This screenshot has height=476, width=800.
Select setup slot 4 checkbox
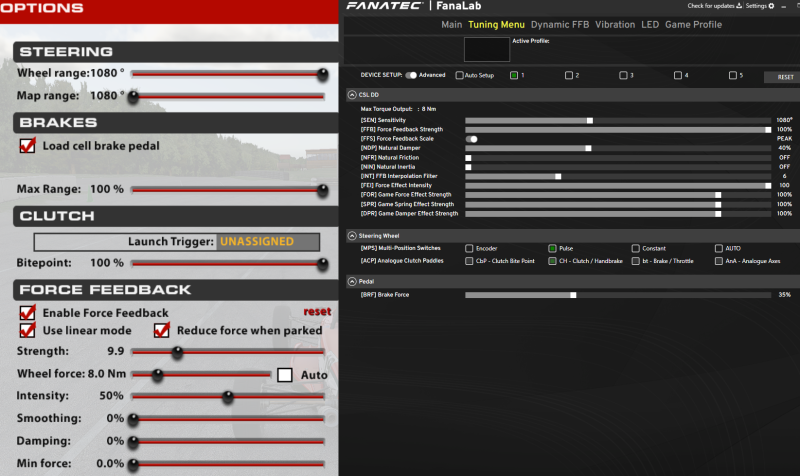pyautogui.click(x=678, y=75)
